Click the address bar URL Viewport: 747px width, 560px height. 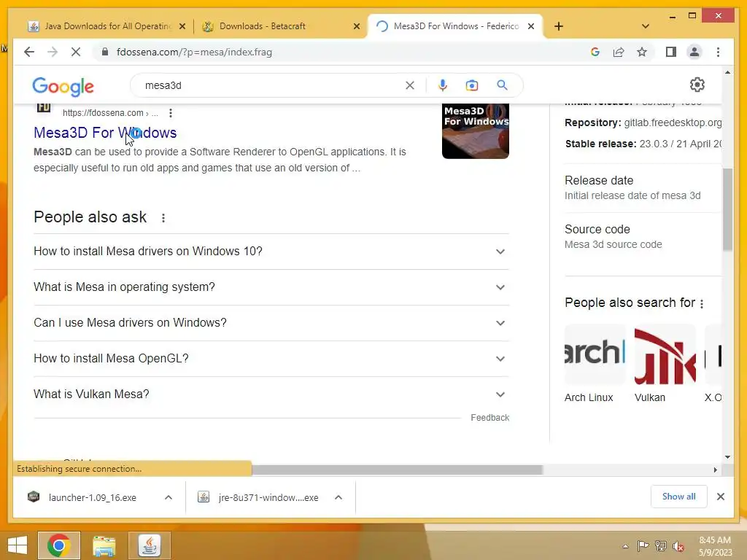[x=194, y=52]
